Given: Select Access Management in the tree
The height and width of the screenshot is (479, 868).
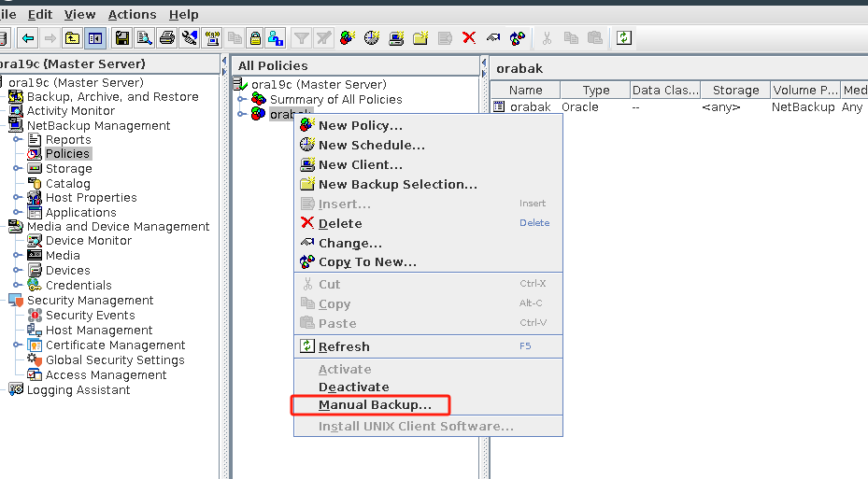Looking at the screenshot, I should [x=106, y=375].
